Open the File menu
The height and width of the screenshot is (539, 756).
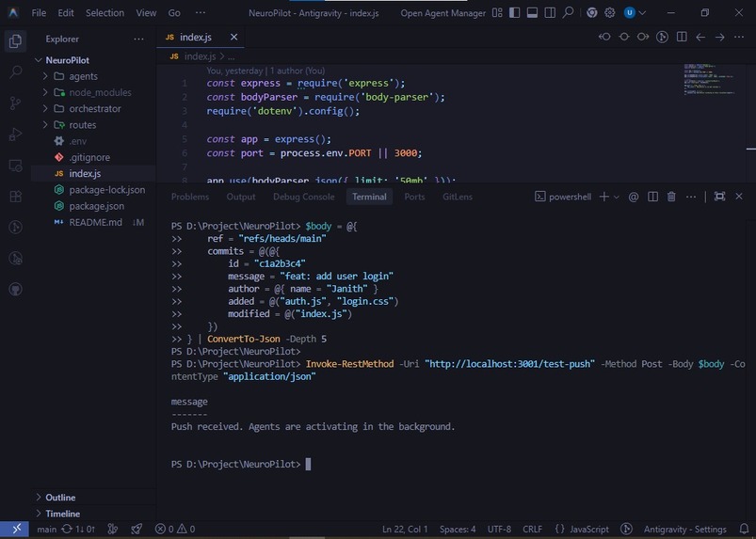[x=39, y=13]
